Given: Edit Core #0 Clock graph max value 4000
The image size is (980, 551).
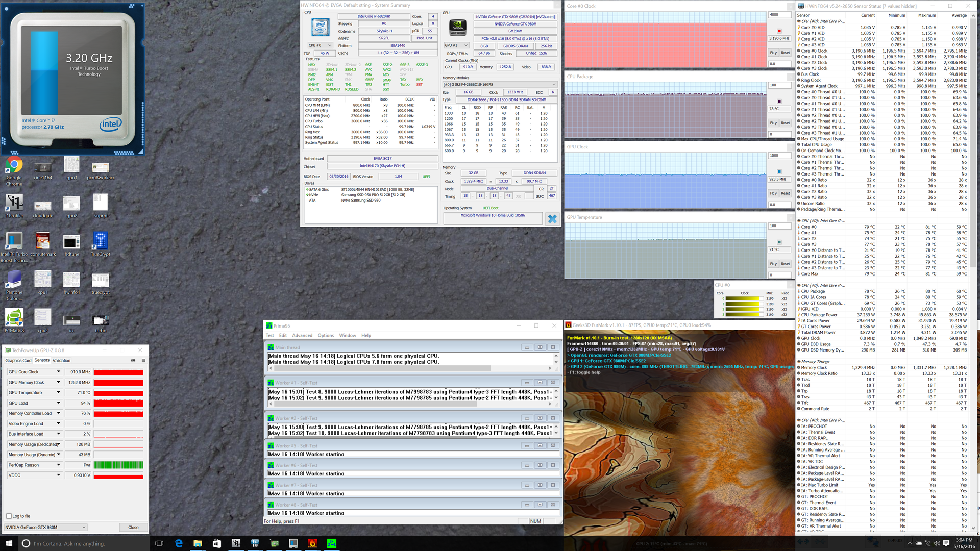Looking at the screenshot, I should point(779,15).
